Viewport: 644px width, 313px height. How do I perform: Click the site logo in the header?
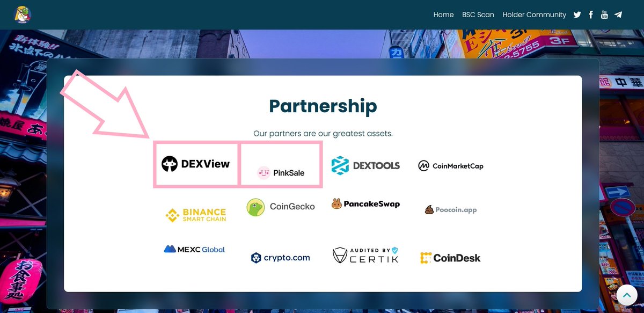pyautogui.click(x=23, y=14)
